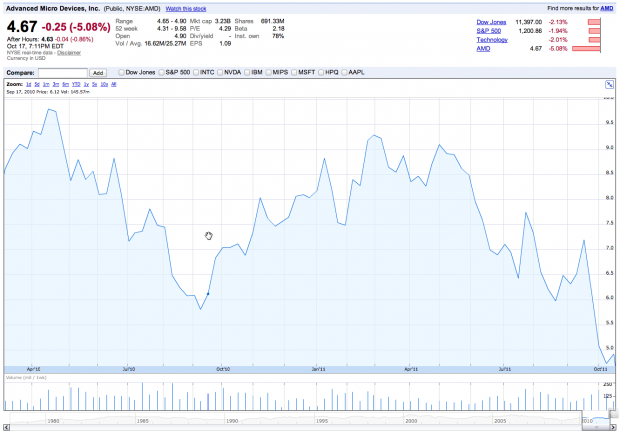Click the Oct'10 label on chart axis
This screenshot has height=432, width=620.
coord(223,369)
